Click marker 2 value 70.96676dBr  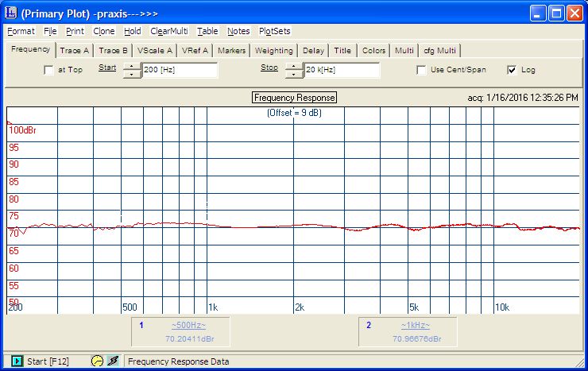coord(417,338)
